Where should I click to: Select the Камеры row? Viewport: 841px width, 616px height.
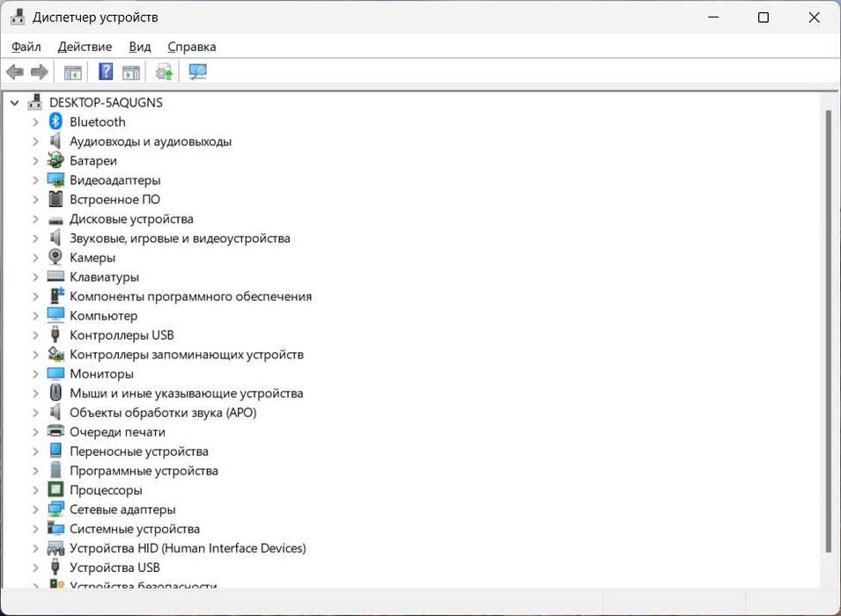[92, 257]
